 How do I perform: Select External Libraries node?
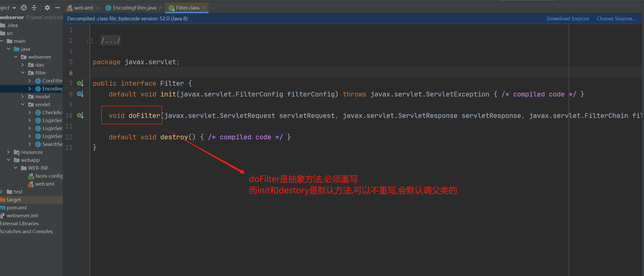[x=19, y=223]
